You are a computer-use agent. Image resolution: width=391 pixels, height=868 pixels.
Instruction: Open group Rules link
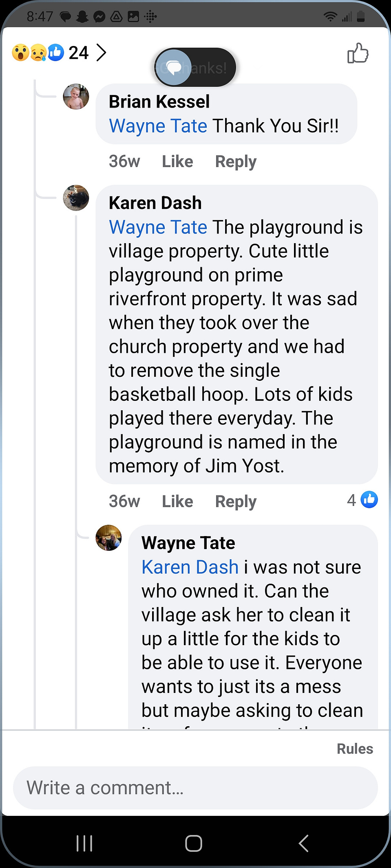(x=355, y=749)
